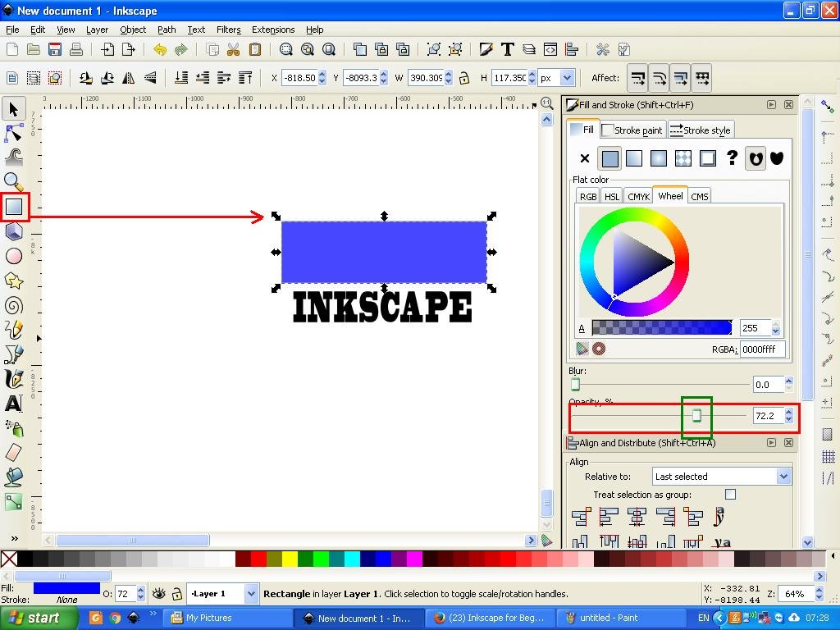Activate the Text tool in toolbox
This screenshot has height=630, width=840.
tap(13, 403)
